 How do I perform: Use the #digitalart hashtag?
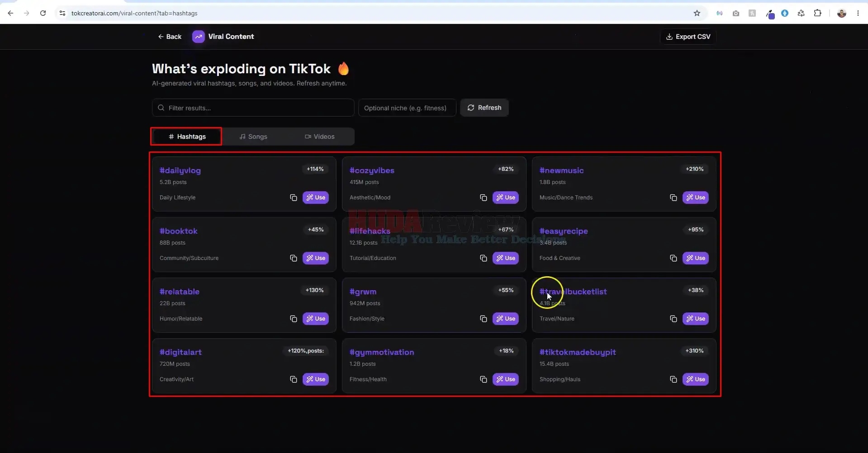tap(316, 379)
